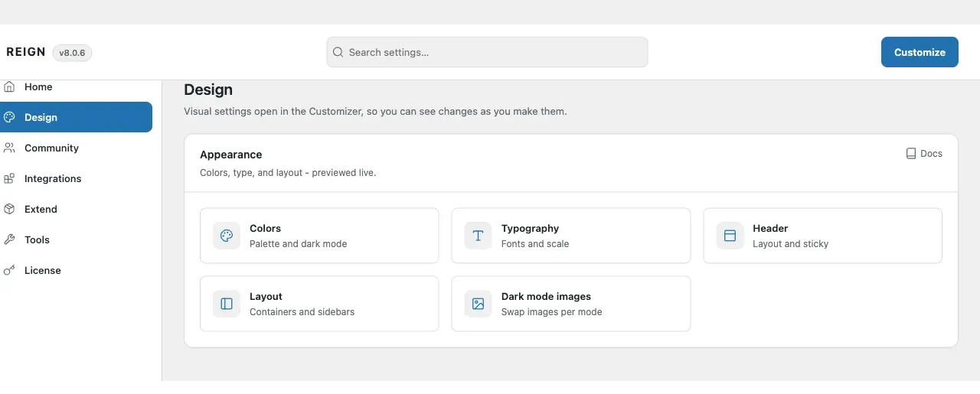980x394 pixels.
Task: Open Colors card title
Action: tap(265, 228)
